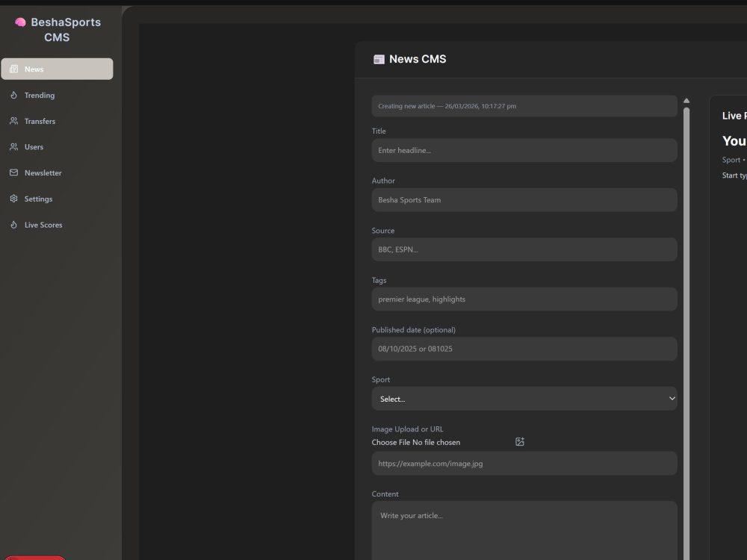Open Live Scores from the sidebar

[58, 225]
